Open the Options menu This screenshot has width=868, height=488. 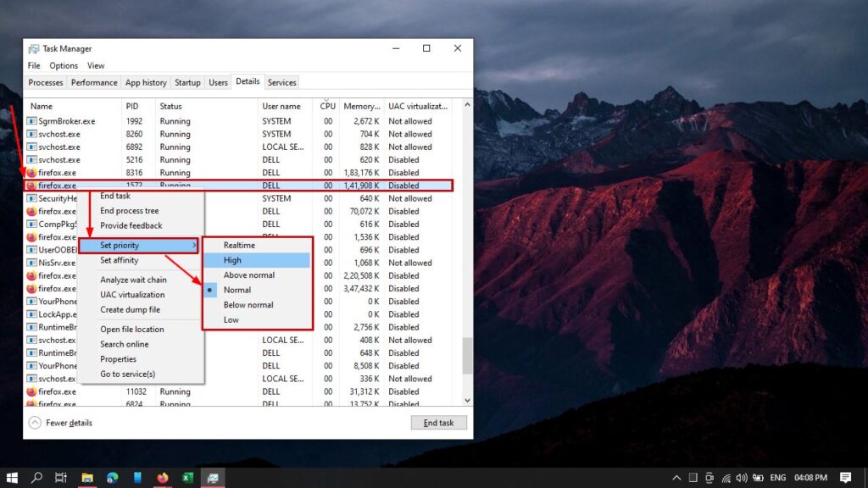[x=64, y=65]
